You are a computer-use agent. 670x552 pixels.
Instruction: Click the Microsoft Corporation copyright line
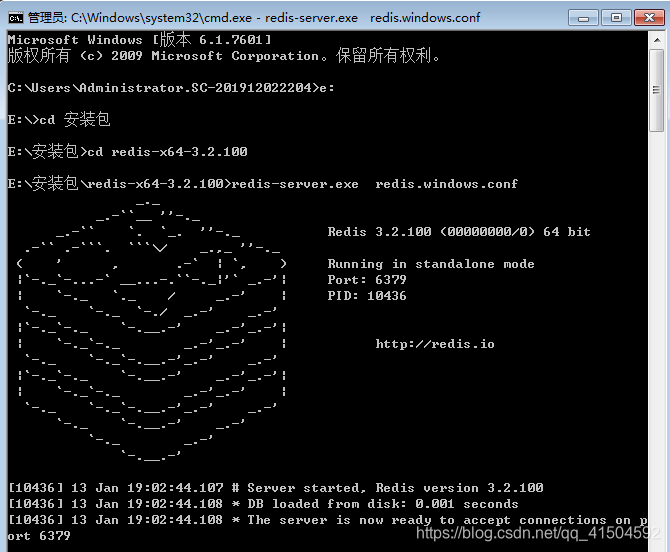click(224, 56)
